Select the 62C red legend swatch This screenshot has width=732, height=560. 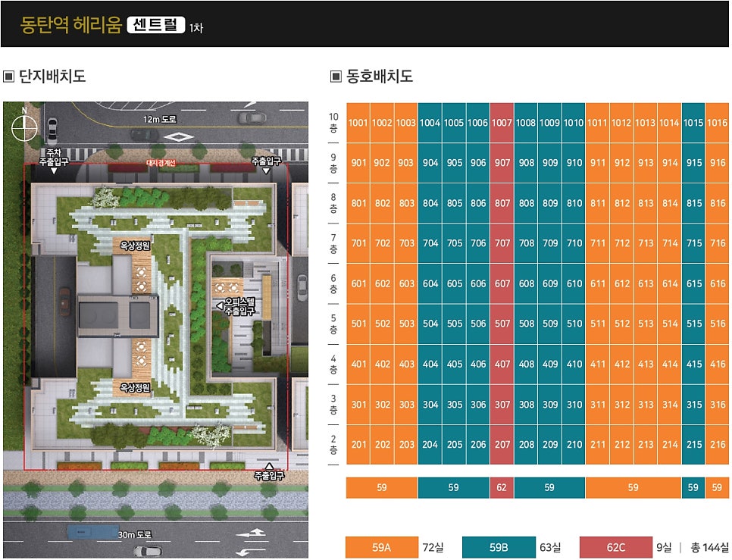pyautogui.click(x=616, y=547)
